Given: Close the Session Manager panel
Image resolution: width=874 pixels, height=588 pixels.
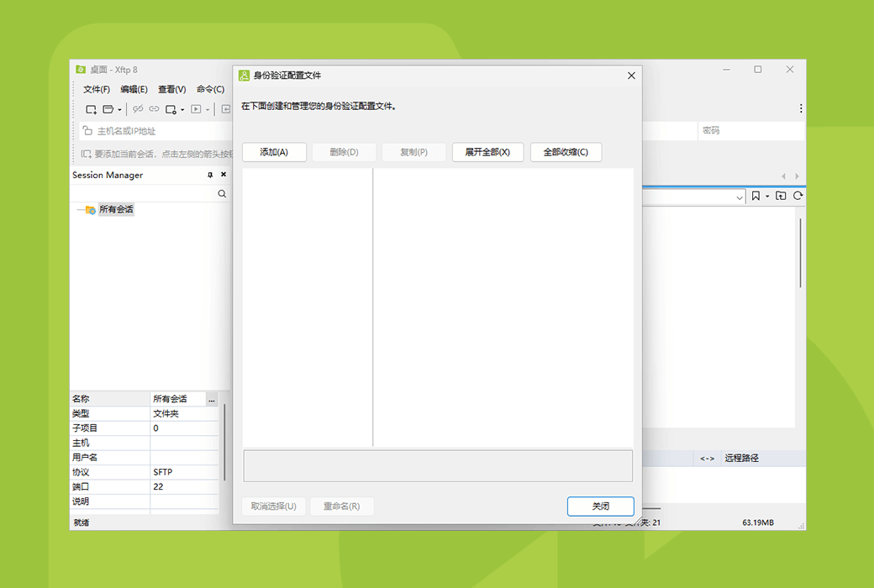Looking at the screenshot, I should click(x=224, y=175).
